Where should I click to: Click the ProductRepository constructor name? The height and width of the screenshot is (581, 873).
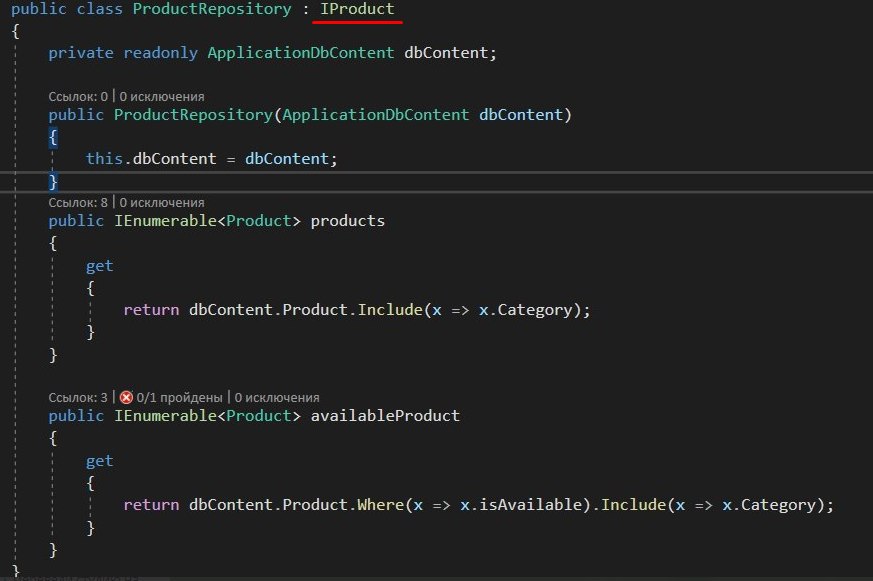click(193, 115)
